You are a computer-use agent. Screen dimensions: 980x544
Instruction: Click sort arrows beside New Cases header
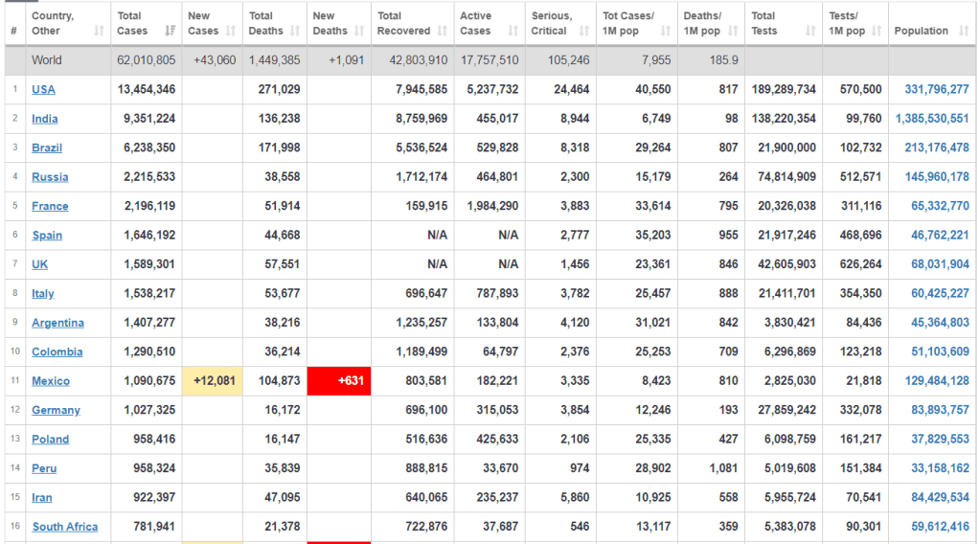point(231,32)
